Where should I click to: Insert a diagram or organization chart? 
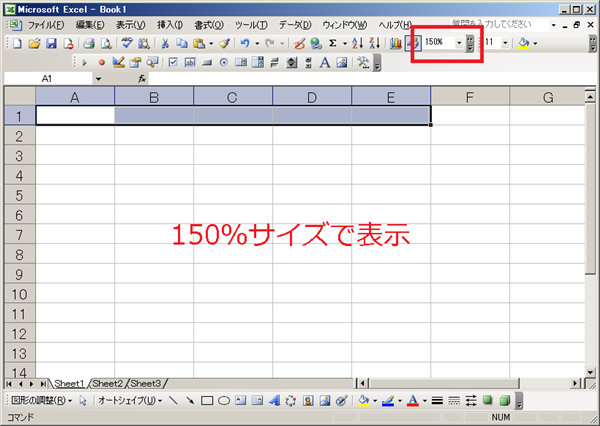coord(291,401)
